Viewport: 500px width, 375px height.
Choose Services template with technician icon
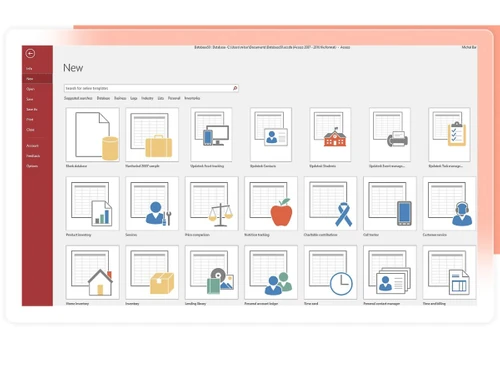(x=152, y=203)
